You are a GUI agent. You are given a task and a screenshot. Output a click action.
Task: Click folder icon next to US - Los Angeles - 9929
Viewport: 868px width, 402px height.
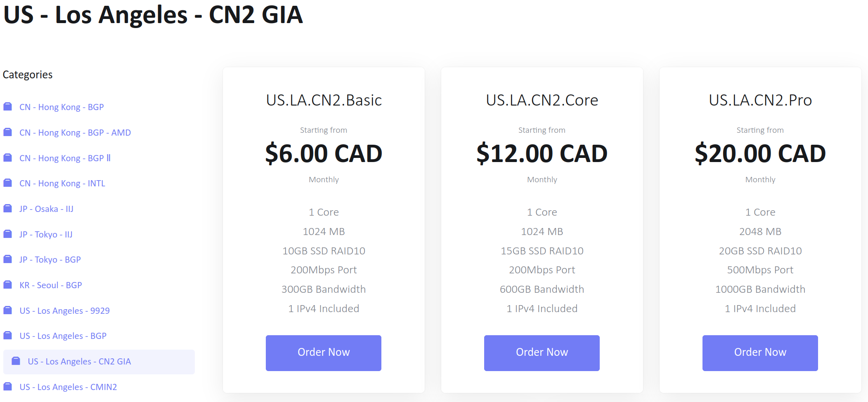point(7,310)
